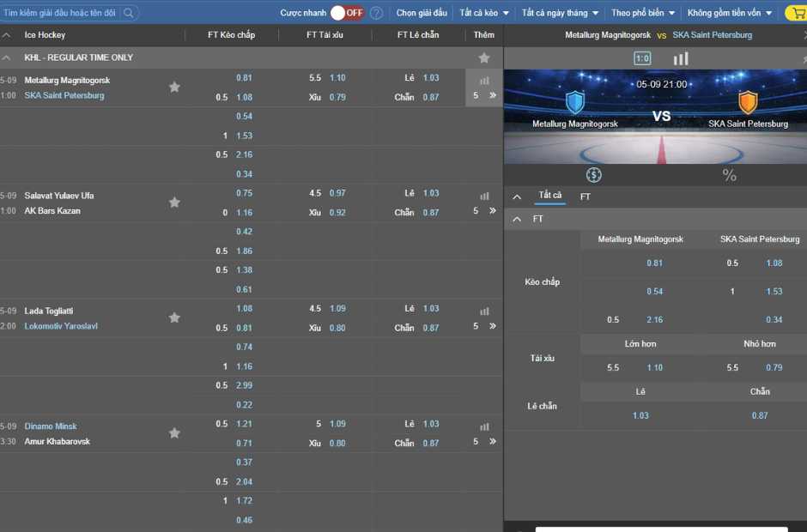Open statistics chart for Lada Togliatti row
Screen dimensions: 807x532
[484, 311]
